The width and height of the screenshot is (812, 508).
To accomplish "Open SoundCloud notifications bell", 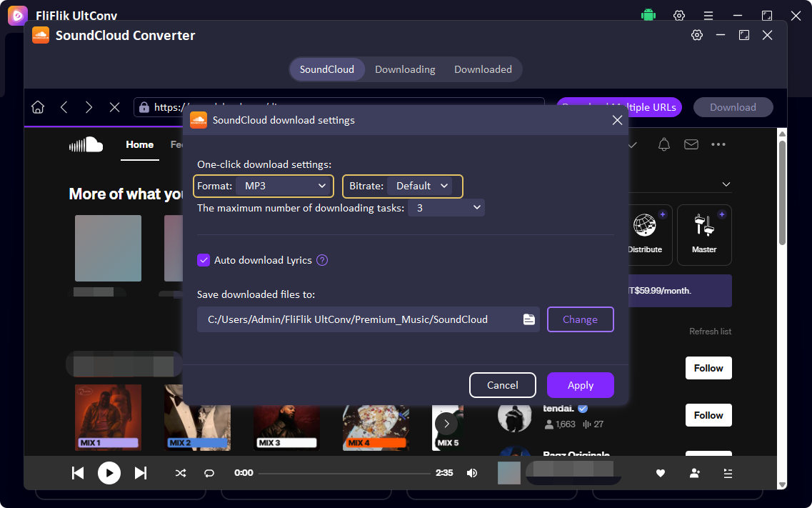I will click(x=664, y=144).
